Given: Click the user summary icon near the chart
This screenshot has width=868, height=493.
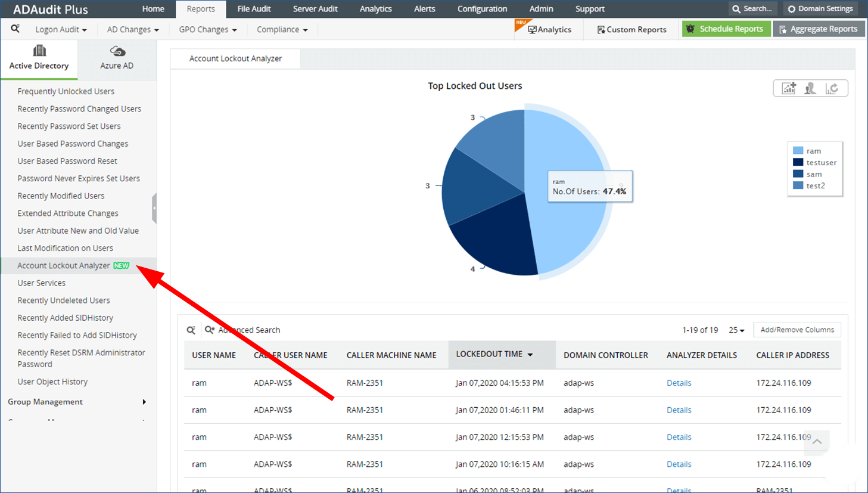Looking at the screenshot, I should click(810, 88).
